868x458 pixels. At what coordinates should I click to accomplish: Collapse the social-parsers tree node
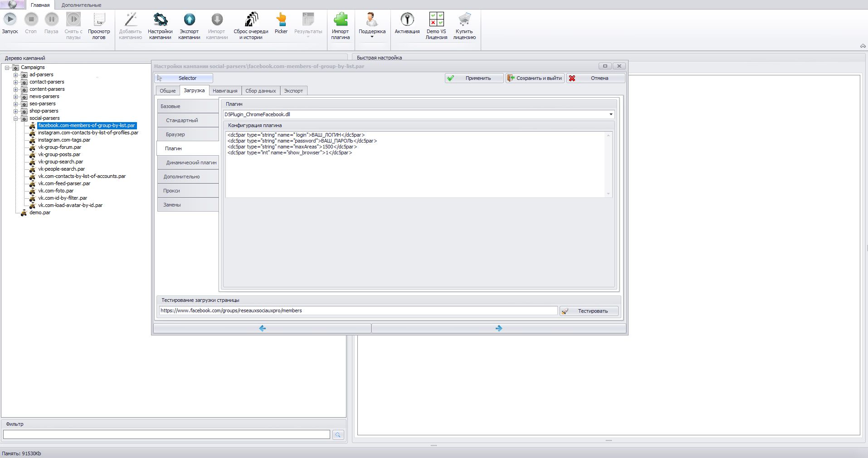tap(16, 118)
